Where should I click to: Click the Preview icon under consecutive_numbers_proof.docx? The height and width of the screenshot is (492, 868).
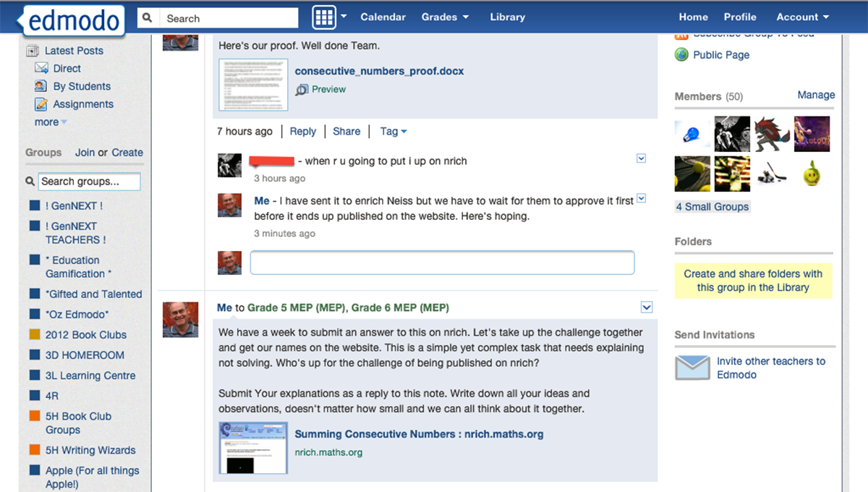coord(301,89)
